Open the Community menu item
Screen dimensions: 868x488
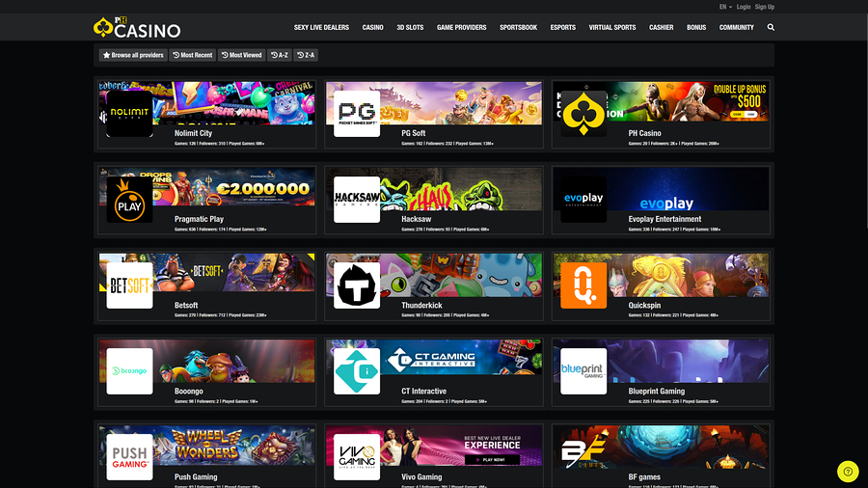736,27
